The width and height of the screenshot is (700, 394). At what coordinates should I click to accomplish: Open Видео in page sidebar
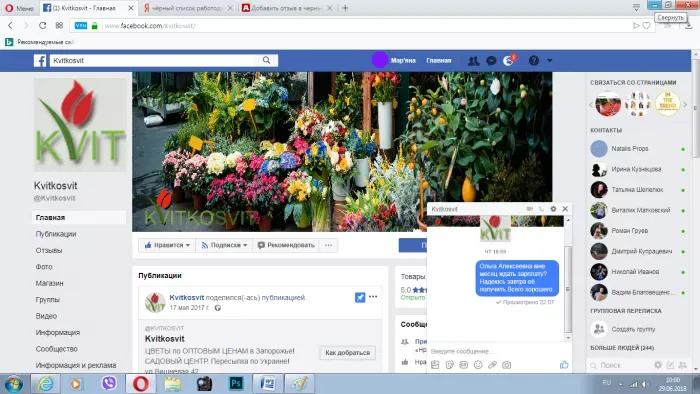click(46, 316)
